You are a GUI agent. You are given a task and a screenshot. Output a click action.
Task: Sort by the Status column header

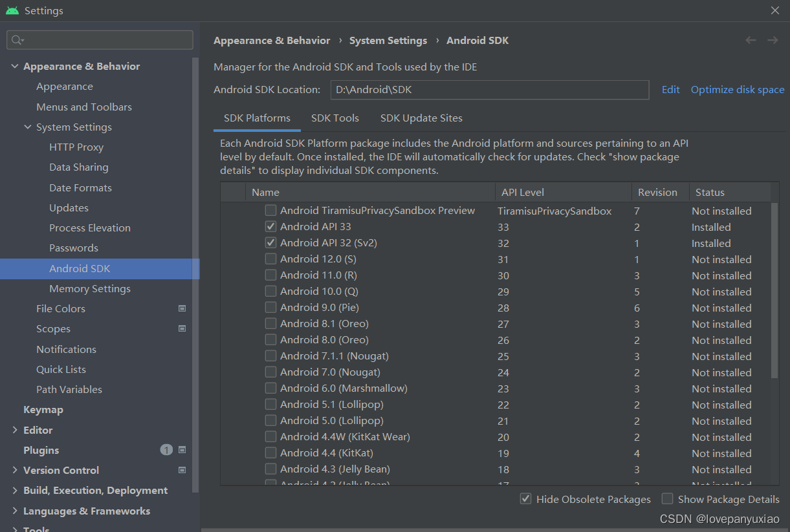pyautogui.click(x=730, y=192)
